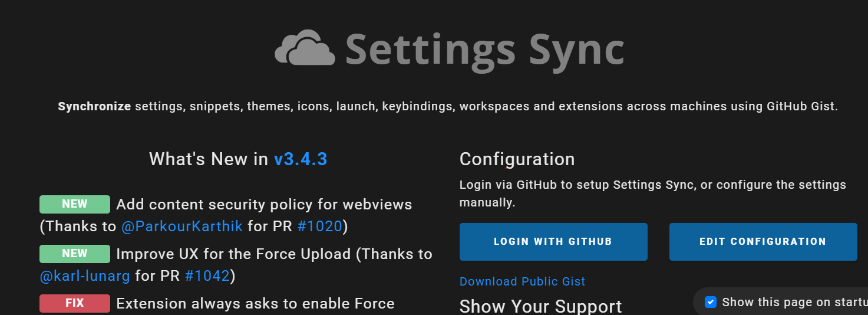Click the NEW badge for content security policy
The image size is (868, 315).
coord(75,204)
